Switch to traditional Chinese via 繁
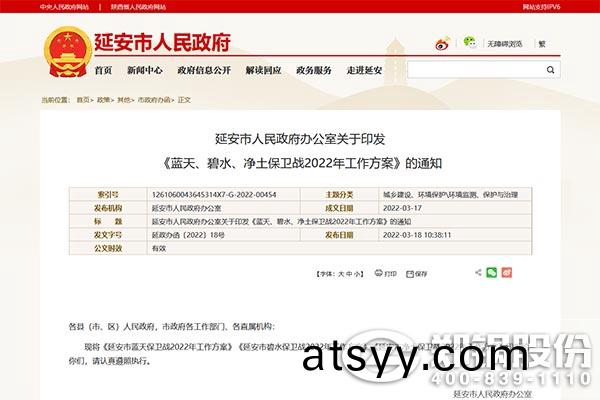Image resolution: width=600 pixels, height=400 pixels. click(x=542, y=44)
